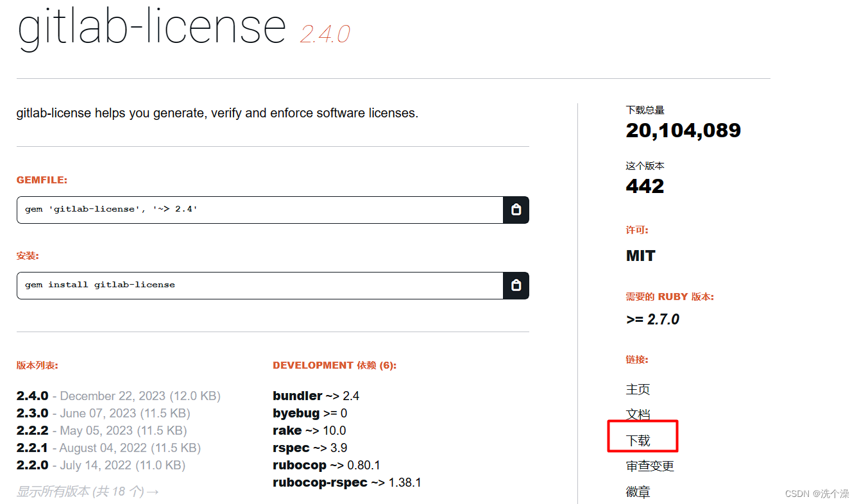Open version 2.4.0 link
The width and height of the screenshot is (859, 504).
pos(33,396)
